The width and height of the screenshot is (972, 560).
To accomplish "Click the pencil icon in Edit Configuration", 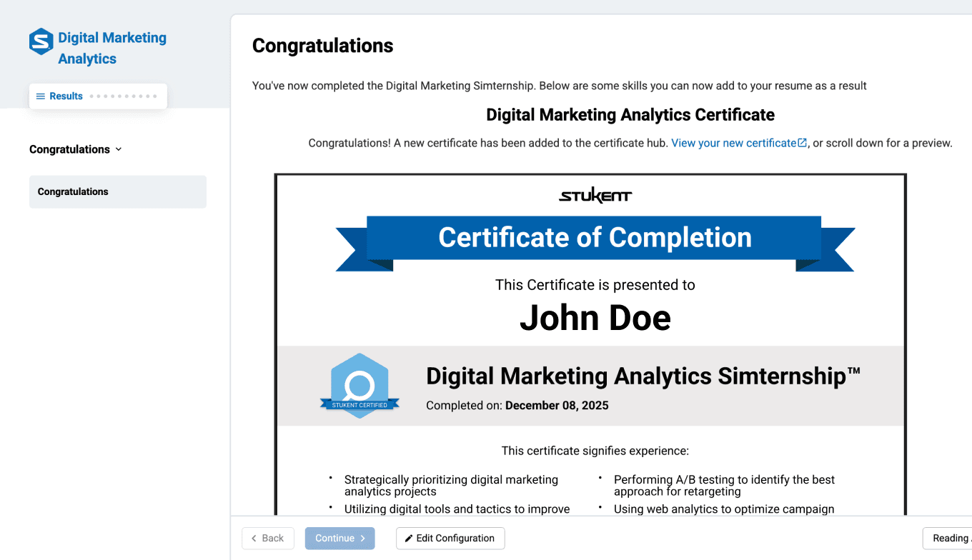I will coord(409,539).
